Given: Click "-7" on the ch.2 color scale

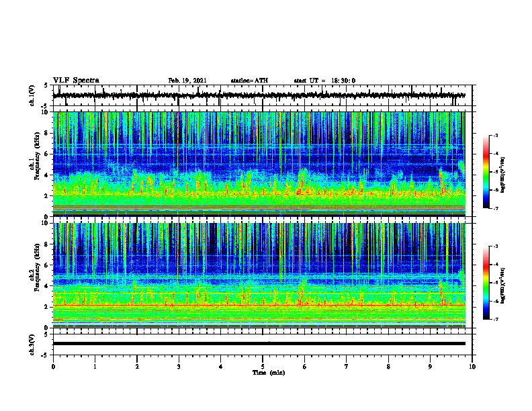Looking at the screenshot, I should pos(496,319).
